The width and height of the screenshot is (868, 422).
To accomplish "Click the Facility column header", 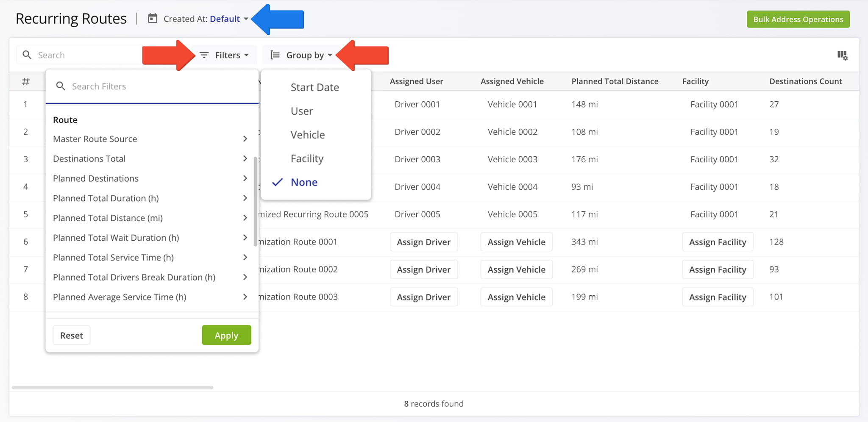I will pyautogui.click(x=695, y=81).
